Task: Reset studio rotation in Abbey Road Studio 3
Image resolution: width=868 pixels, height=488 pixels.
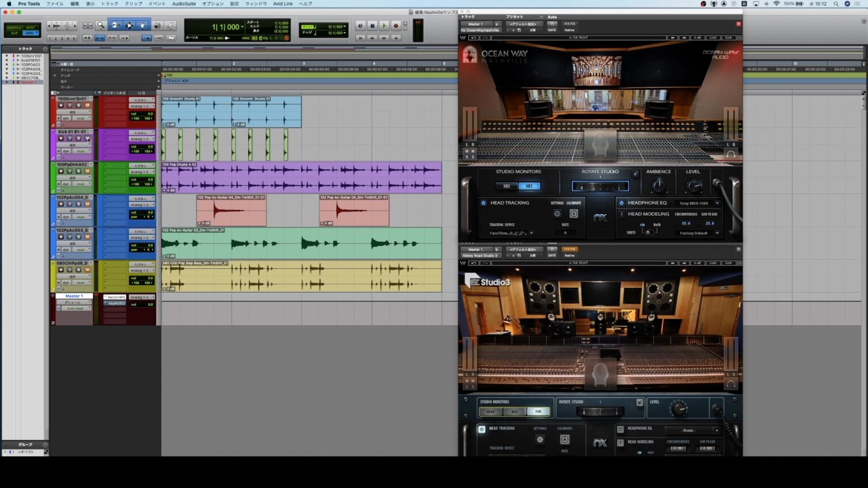Action: pos(640,403)
